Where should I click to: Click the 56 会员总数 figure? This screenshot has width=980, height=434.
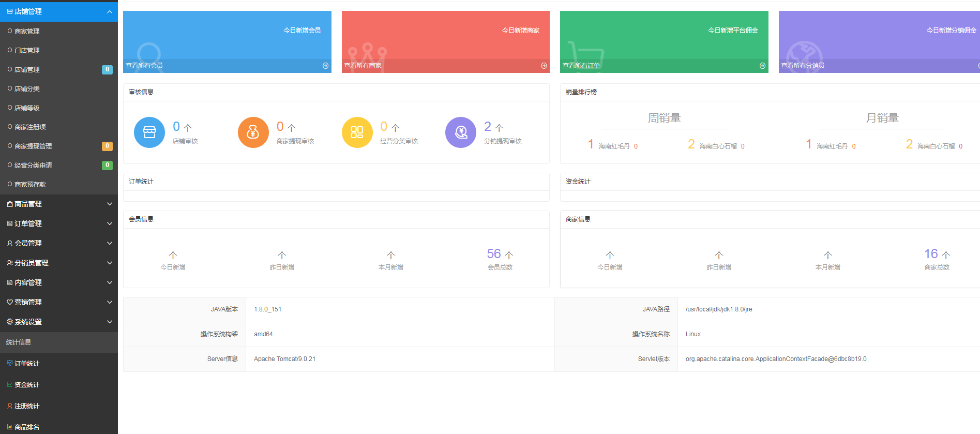tap(494, 254)
